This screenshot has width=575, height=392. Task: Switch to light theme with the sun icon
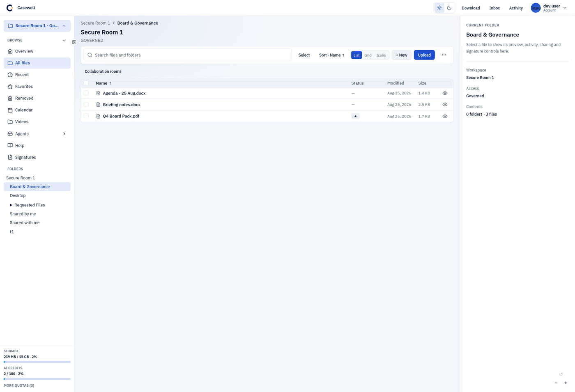pos(439,8)
